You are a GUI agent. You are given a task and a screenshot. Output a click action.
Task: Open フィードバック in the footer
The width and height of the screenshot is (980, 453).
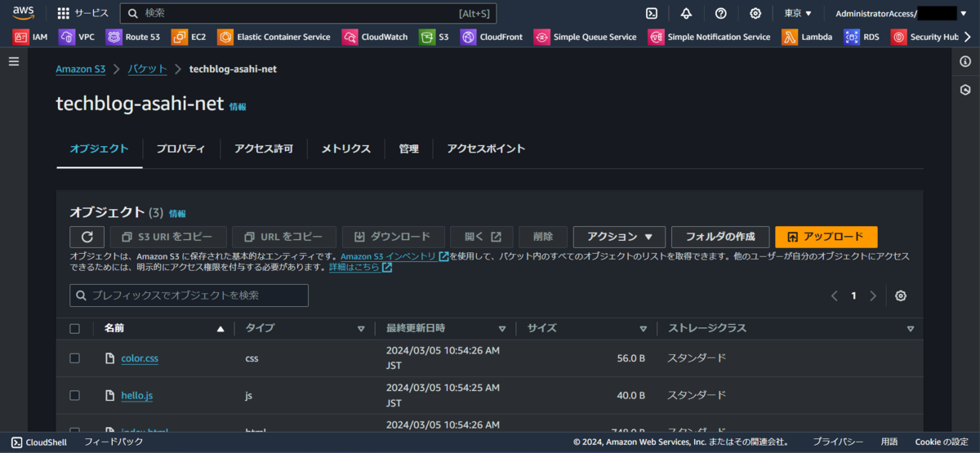pos(114,442)
